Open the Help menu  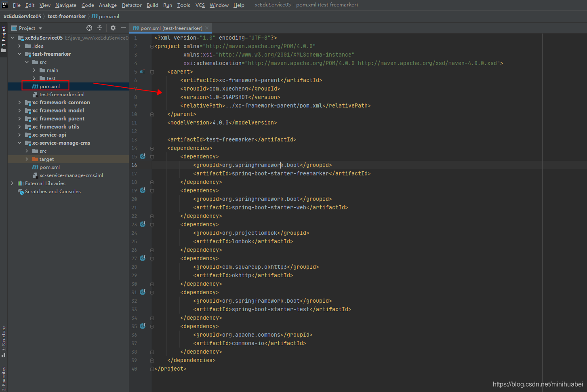pos(239,5)
